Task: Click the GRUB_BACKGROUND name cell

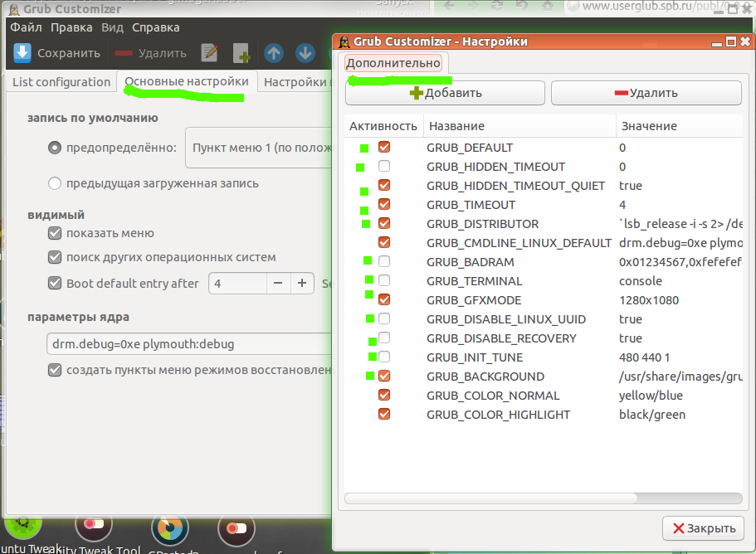Action: click(x=485, y=377)
